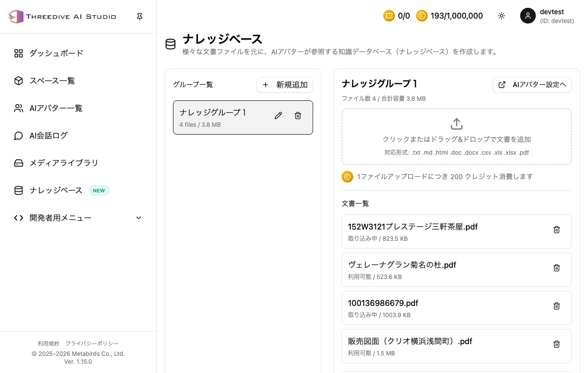Click the status 取り込み中 / 823.5 KB
This screenshot has height=373, width=588.
tap(378, 239)
